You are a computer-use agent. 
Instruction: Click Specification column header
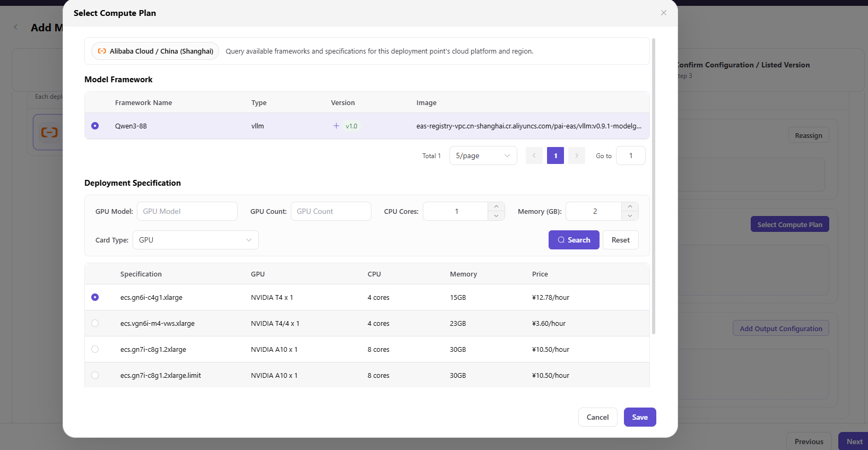click(141, 274)
